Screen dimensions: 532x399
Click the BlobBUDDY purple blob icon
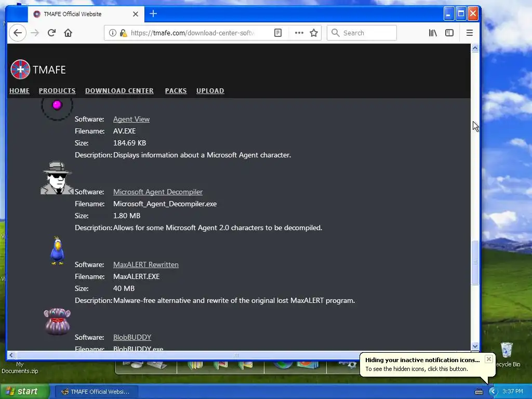click(57, 321)
